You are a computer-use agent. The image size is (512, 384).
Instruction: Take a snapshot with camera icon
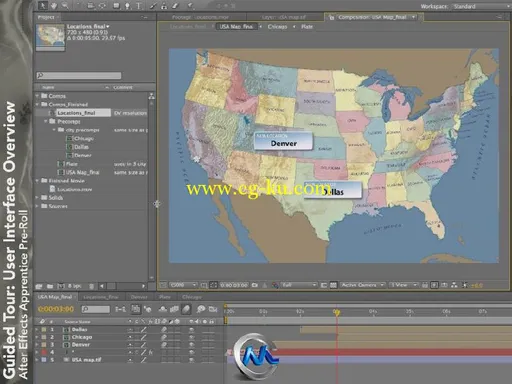[255, 285]
